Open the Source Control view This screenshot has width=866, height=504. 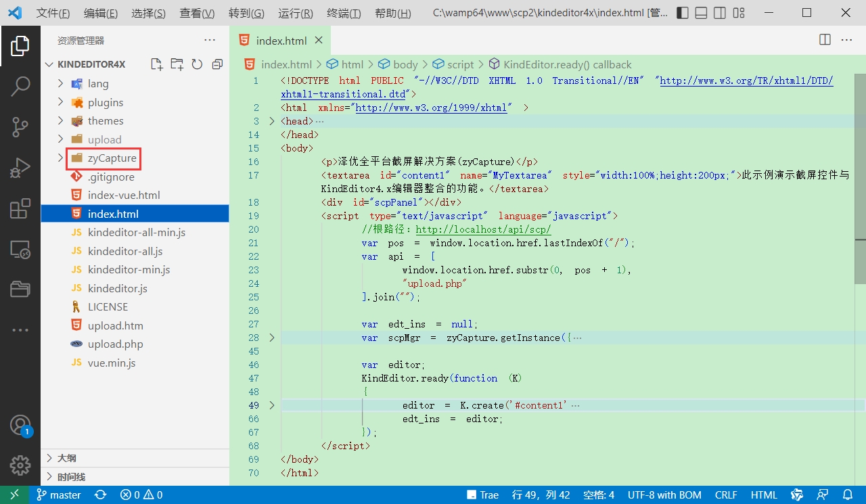(x=20, y=127)
